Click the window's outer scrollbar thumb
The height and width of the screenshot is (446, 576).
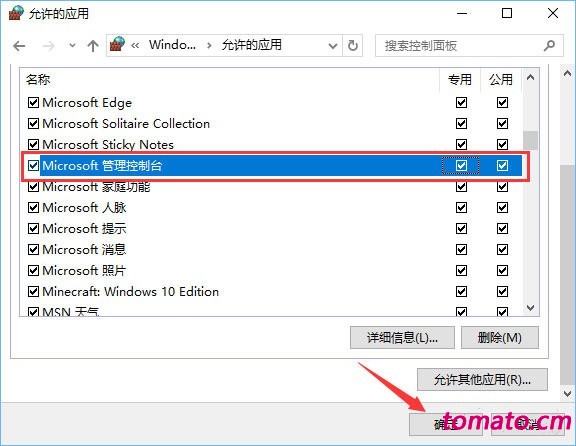click(x=568, y=274)
